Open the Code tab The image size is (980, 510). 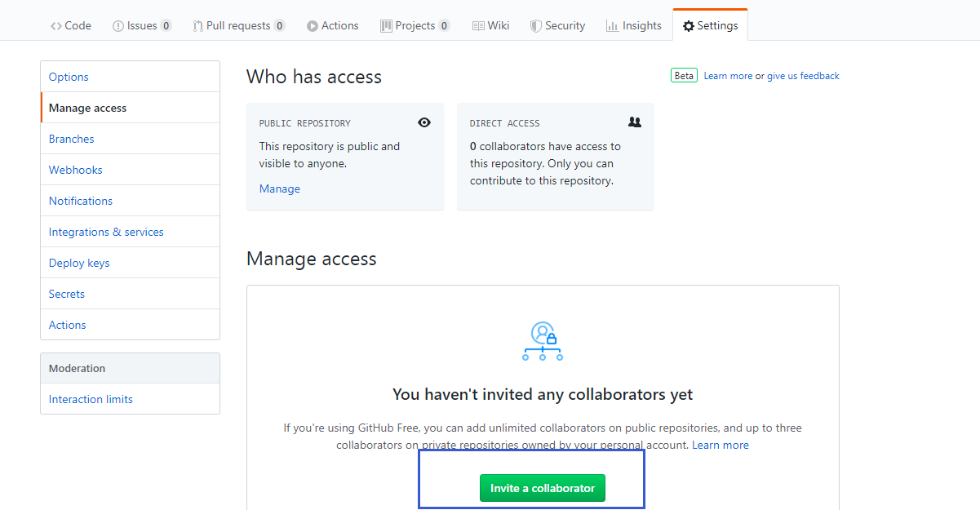71,25
